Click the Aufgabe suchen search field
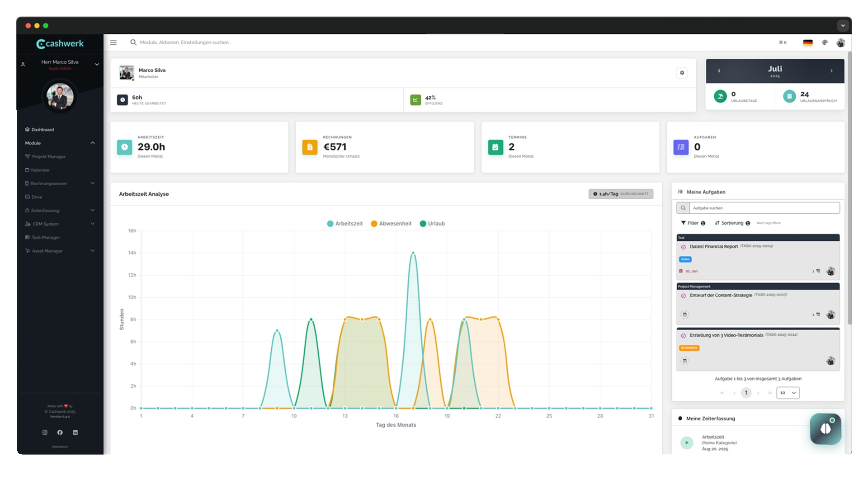This screenshot has width=868, height=488. tap(764, 208)
